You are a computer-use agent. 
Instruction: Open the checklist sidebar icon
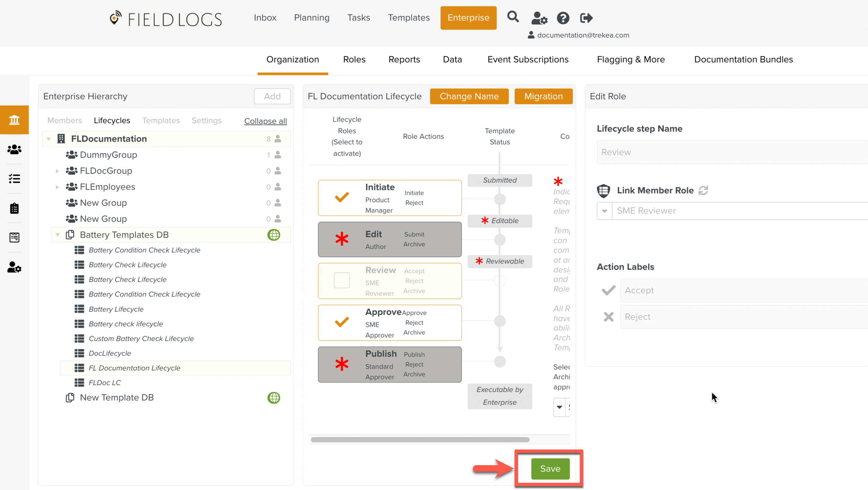tap(14, 179)
